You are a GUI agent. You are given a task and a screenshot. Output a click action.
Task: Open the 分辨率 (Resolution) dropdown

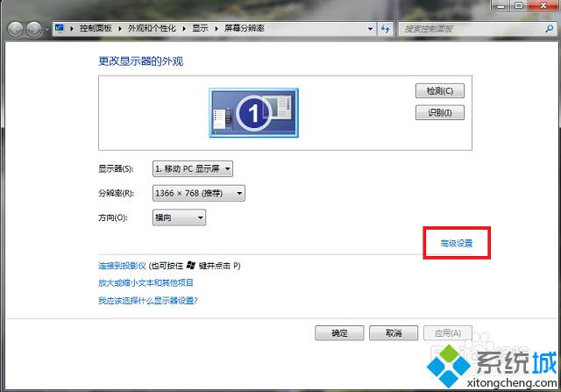pyautogui.click(x=198, y=193)
